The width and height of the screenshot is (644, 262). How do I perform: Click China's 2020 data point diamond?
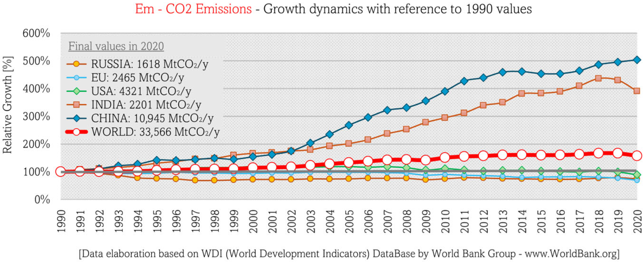(637, 60)
